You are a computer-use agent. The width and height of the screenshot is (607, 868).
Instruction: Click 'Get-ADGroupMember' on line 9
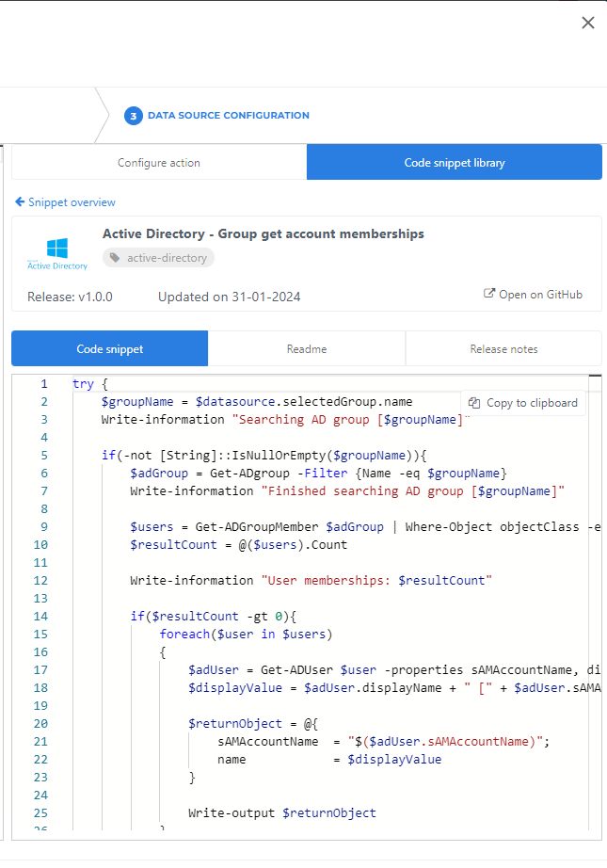pos(257,526)
